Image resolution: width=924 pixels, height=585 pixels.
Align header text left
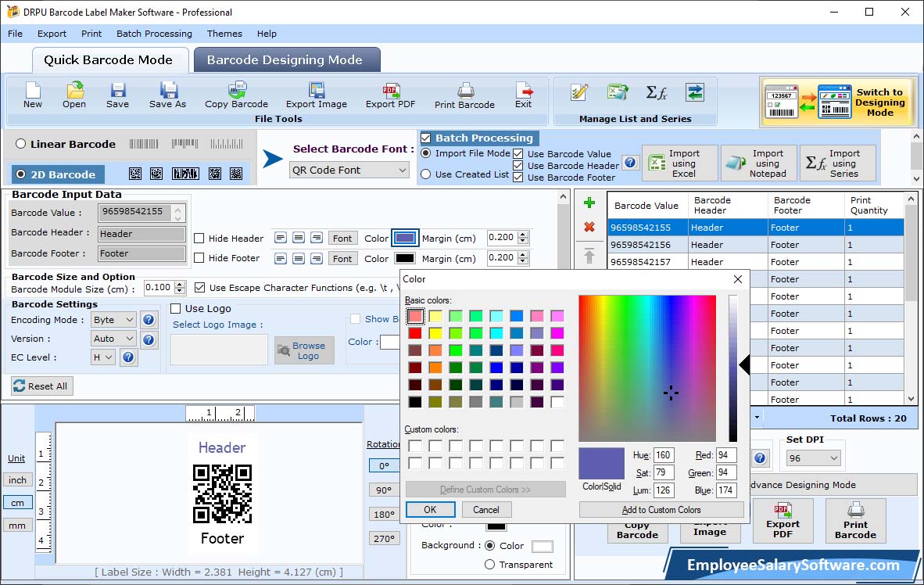pyautogui.click(x=281, y=239)
